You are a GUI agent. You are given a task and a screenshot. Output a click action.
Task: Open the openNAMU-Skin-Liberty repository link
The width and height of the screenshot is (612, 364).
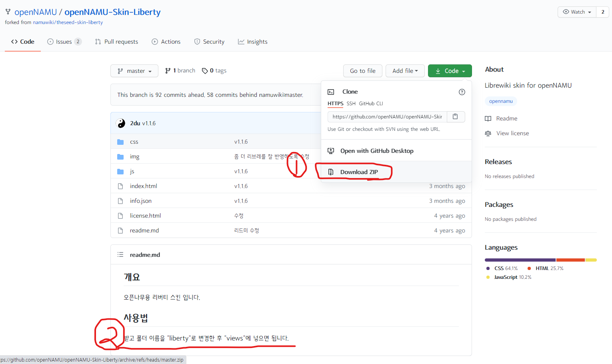pyautogui.click(x=112, y=12)
